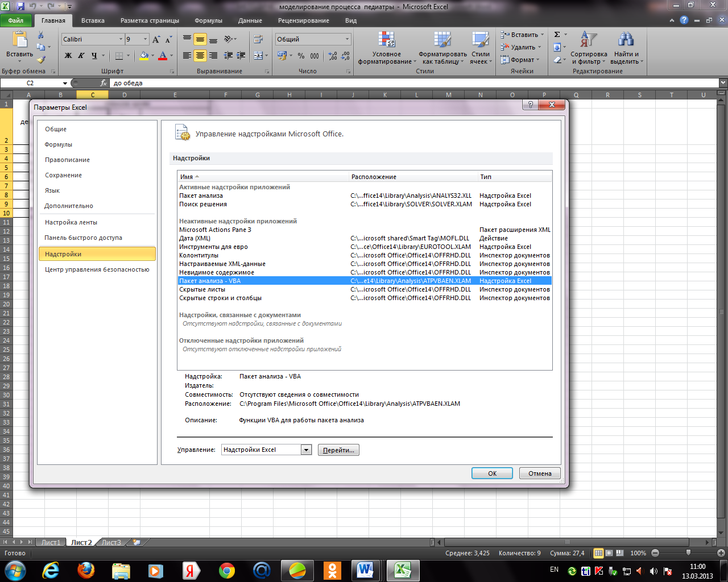Click the Удалить delete cells button

522,47
